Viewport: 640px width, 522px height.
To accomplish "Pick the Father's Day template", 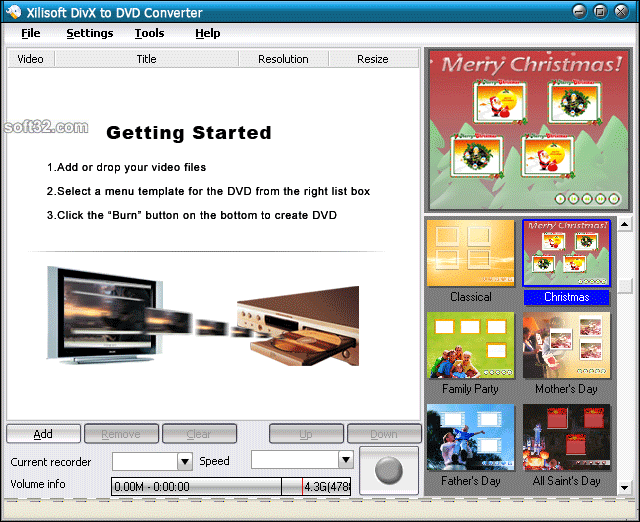I will click(x=471, y=438).
